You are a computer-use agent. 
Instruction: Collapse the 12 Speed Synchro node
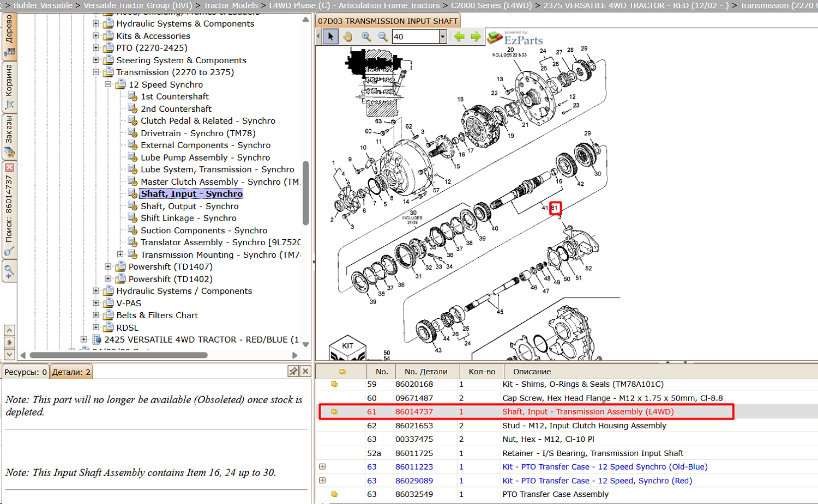108,84
